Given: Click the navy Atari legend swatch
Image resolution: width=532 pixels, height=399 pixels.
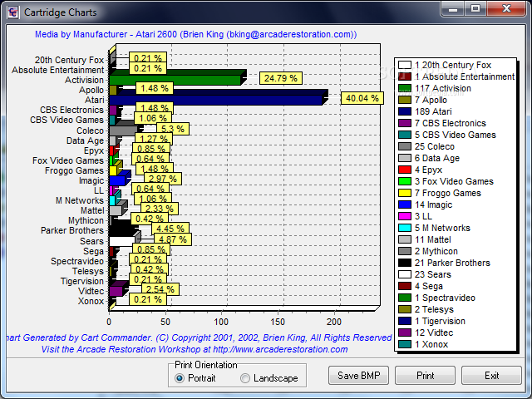Looking at the screenshot, I should pos(405,111).
